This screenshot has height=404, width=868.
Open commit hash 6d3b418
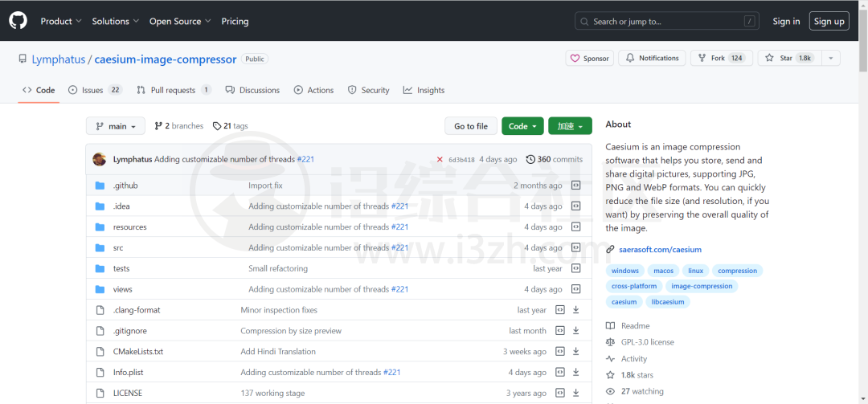coord(461,159)
